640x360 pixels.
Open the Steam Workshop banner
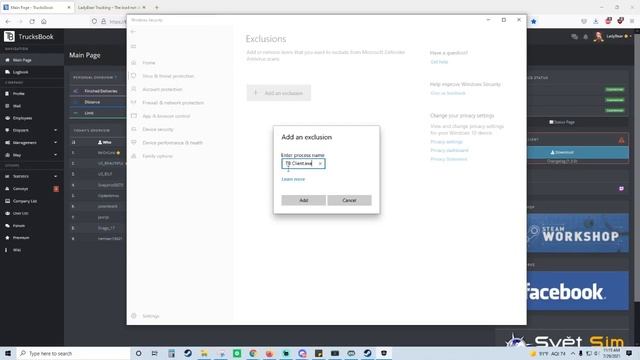pos(578,233)
